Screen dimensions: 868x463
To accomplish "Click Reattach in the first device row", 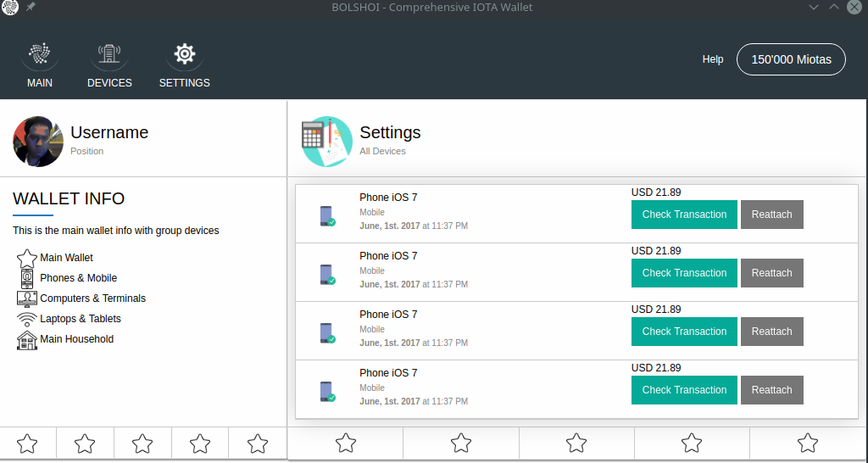I will (772, 215).
